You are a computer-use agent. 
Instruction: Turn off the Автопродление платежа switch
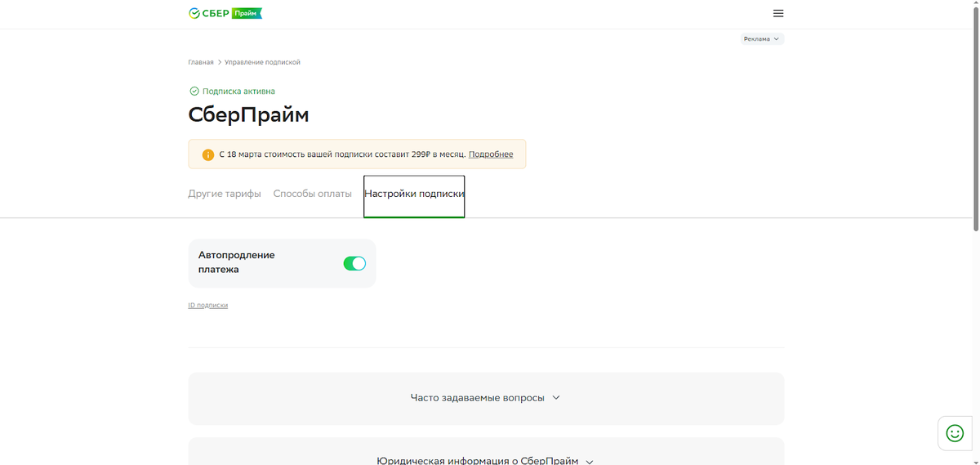coord(354,263)
